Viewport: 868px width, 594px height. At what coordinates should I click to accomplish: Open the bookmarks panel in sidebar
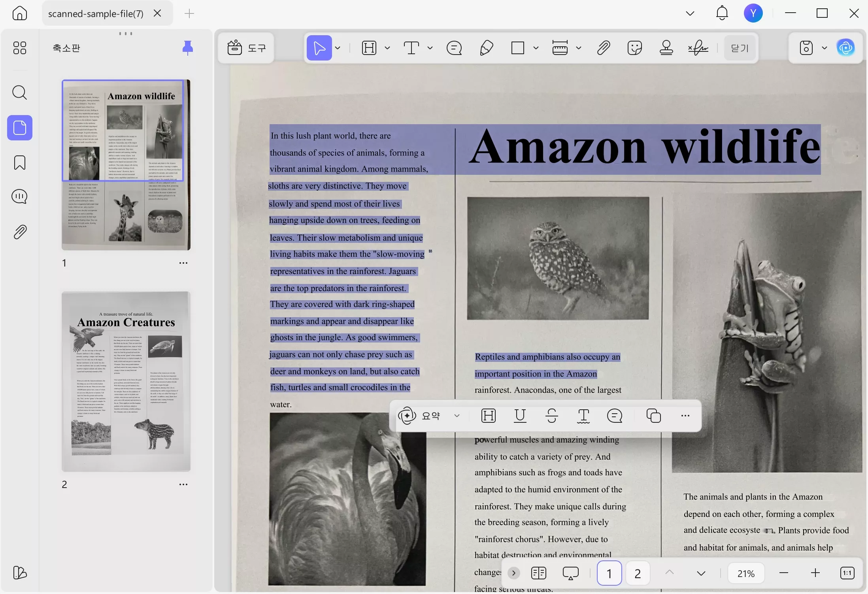point(19,162)
